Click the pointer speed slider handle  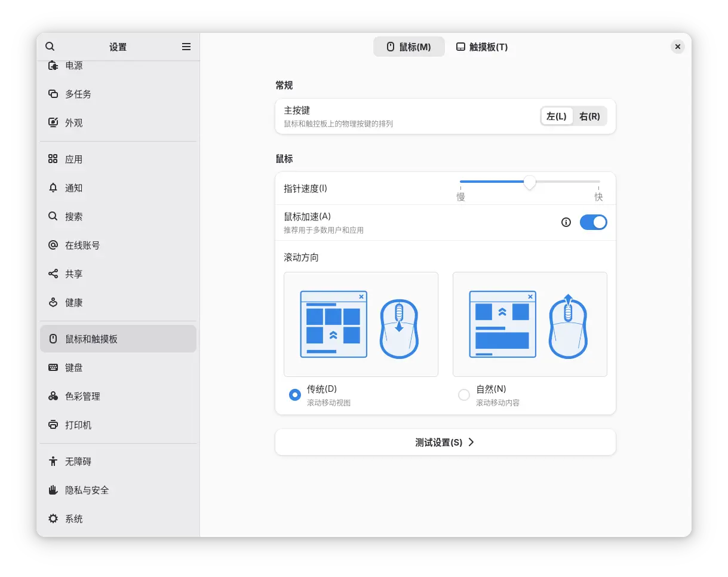tap(529, 182)
